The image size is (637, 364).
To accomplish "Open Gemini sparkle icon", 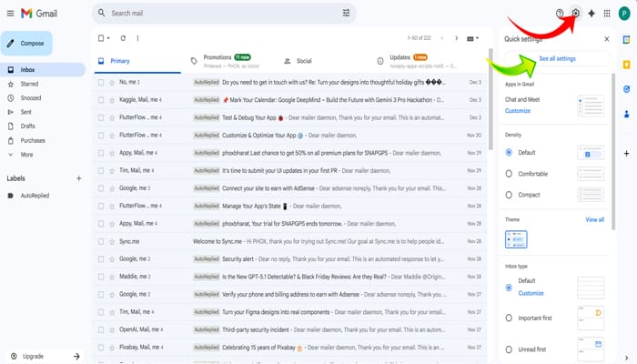I will [591, 14].
